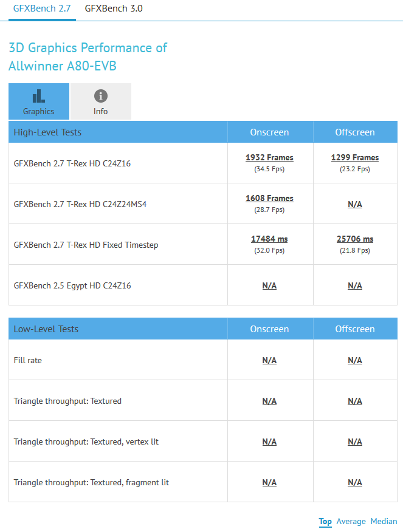Click the Offscreen header in Low-Level Tests

(x=355, y=329)
